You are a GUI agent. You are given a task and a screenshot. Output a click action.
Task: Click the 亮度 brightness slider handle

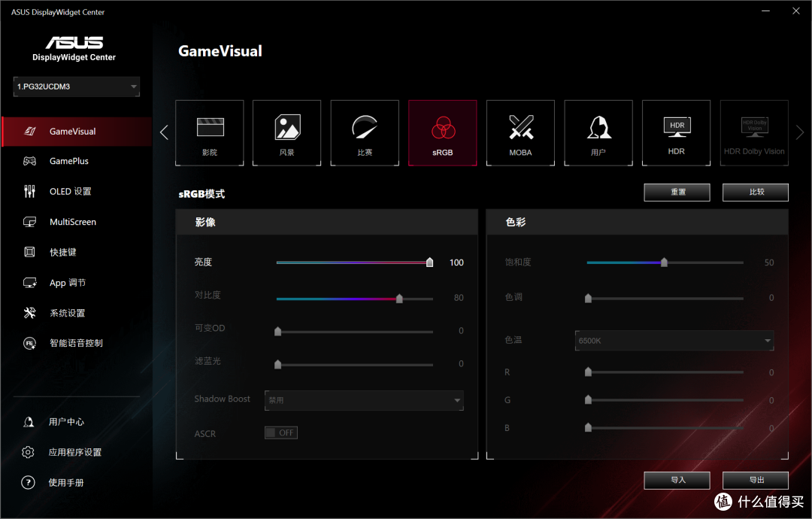pyautogui.click(x=430, y=263)
